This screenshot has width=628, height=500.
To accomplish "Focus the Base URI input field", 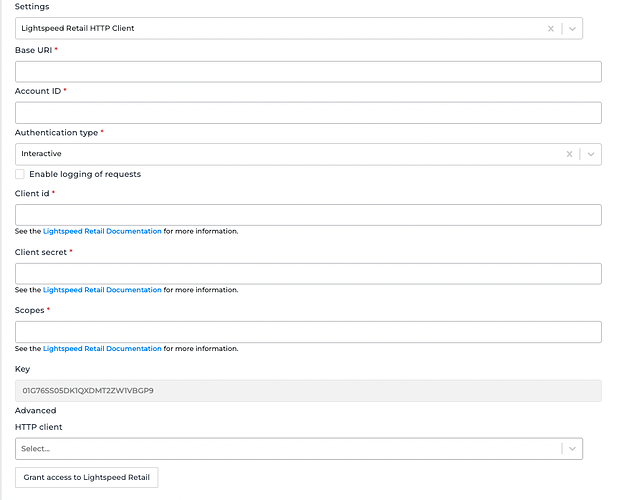I will [x=308, y=72].
